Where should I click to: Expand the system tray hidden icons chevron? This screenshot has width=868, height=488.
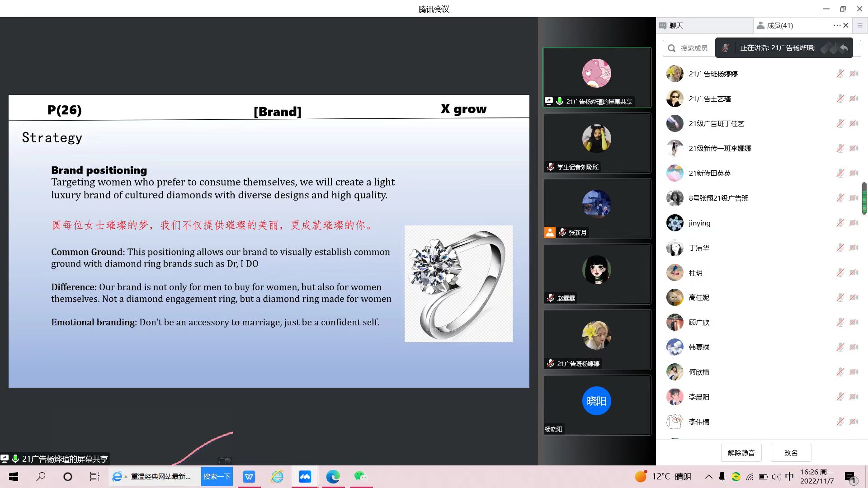point(708,477)
